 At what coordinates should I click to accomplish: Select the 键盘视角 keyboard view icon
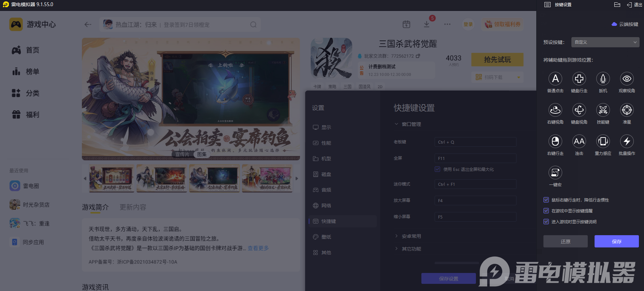click(x=579, y=110)
